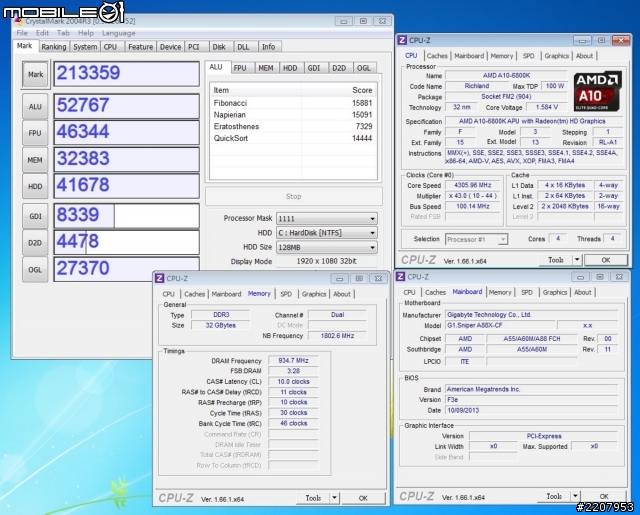The height and width of the screenshot is (515, 640).
Task: Open Graphics tab in CPU-Z Mainboard window
Action: point(555,292)
